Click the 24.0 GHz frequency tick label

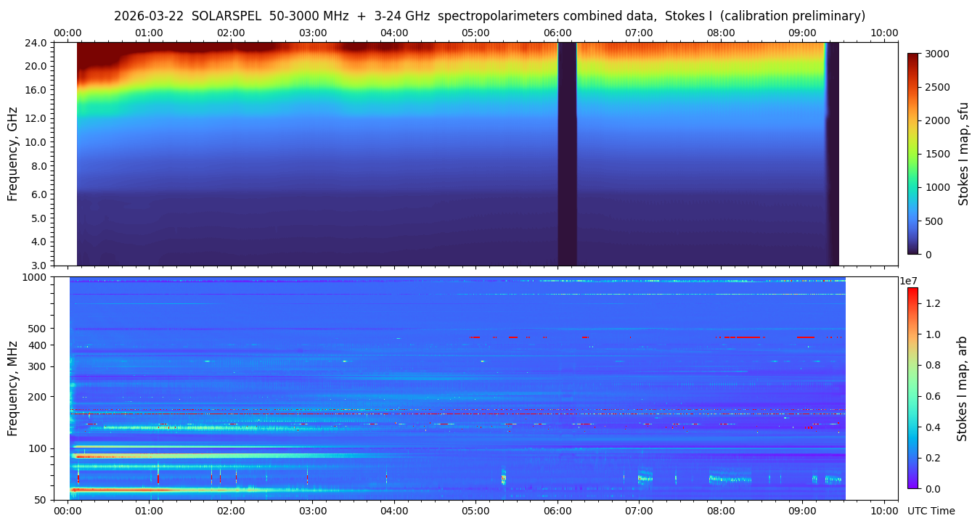[36, 43]
